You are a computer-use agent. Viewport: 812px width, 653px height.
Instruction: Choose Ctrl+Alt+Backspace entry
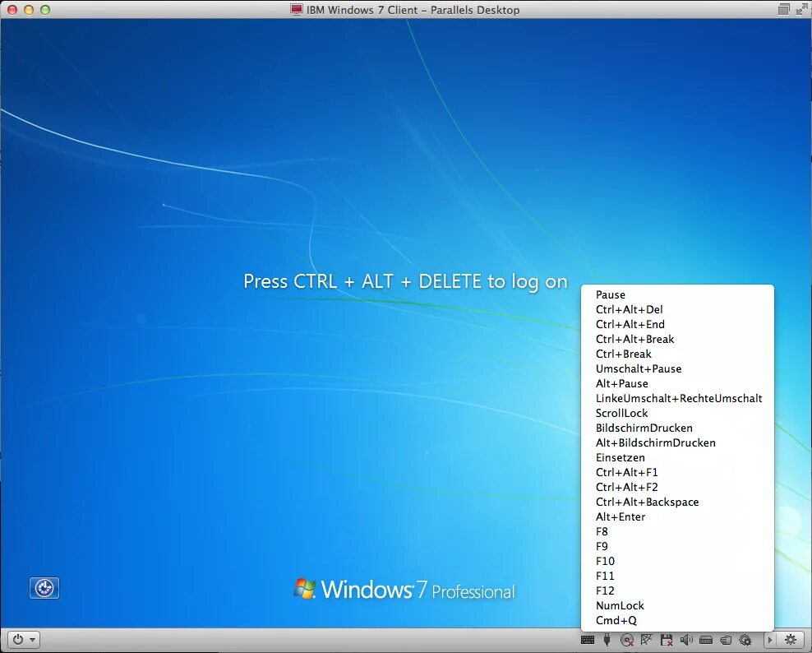677,502
